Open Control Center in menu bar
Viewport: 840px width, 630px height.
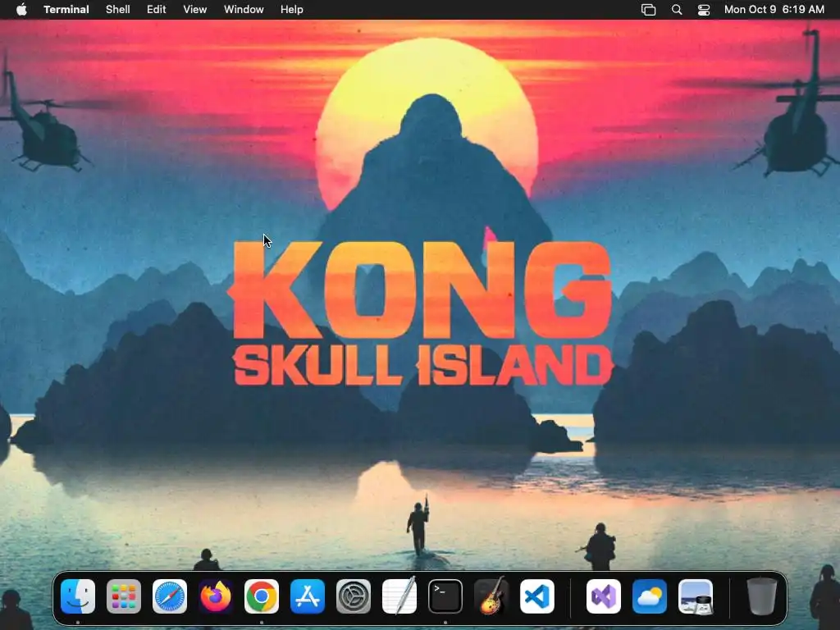coord(703,10)
